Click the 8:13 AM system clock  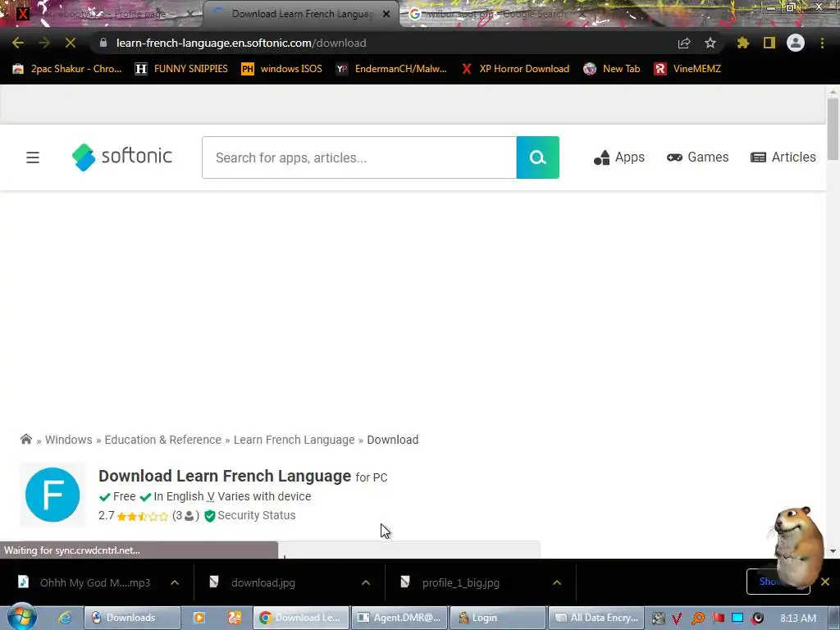pyautogui.click(x=798, y=619)
